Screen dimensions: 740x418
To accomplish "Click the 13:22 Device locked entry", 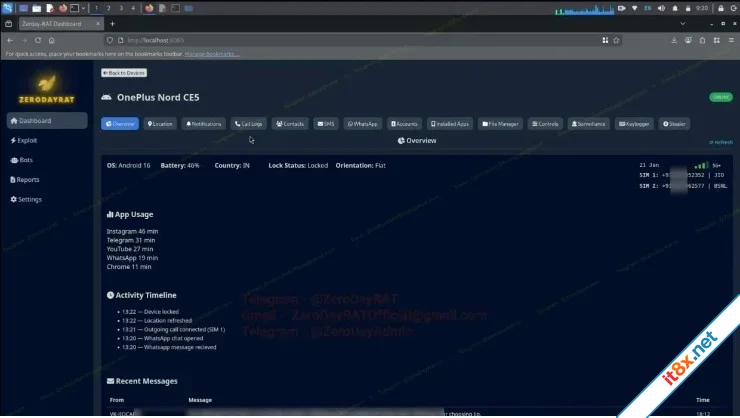I will [150, 312].
